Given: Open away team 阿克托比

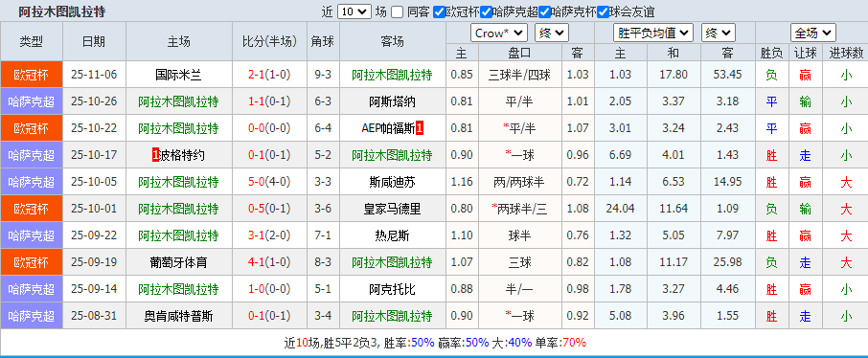Looking at the screenshot, I should click(x=392, y=289).
